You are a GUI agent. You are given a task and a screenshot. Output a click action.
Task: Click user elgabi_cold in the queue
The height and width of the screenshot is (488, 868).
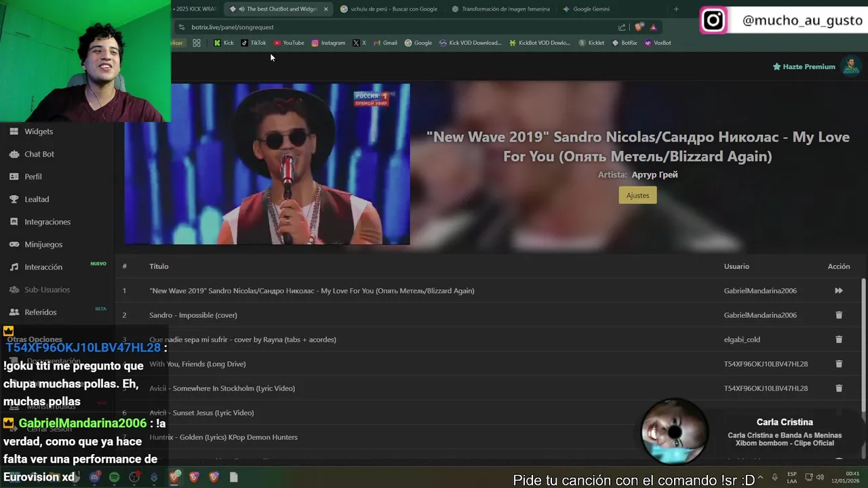[x=742, y=340]
